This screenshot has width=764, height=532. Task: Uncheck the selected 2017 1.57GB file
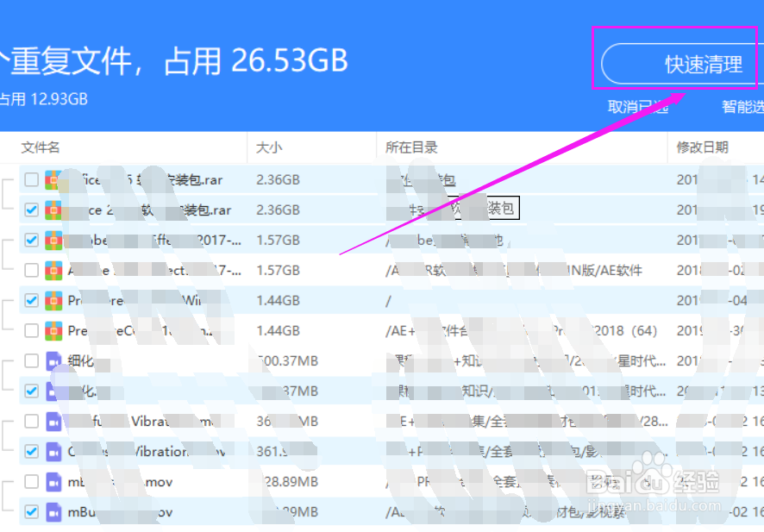click(x=30, y=240)
